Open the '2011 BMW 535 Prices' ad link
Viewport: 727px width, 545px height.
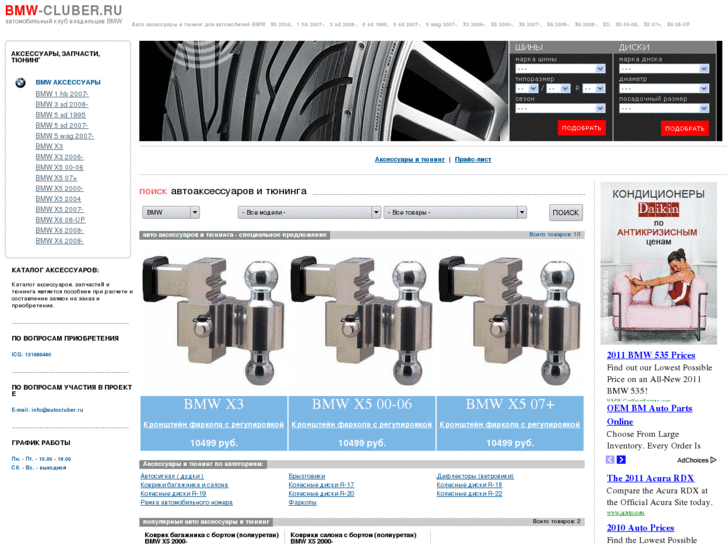(x=651, y=355)
